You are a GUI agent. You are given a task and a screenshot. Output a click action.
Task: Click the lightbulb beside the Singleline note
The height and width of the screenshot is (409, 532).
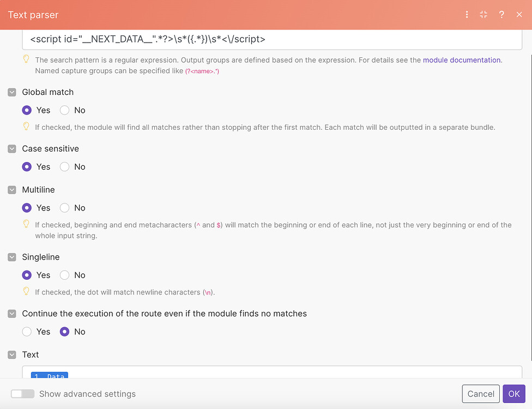26,292
